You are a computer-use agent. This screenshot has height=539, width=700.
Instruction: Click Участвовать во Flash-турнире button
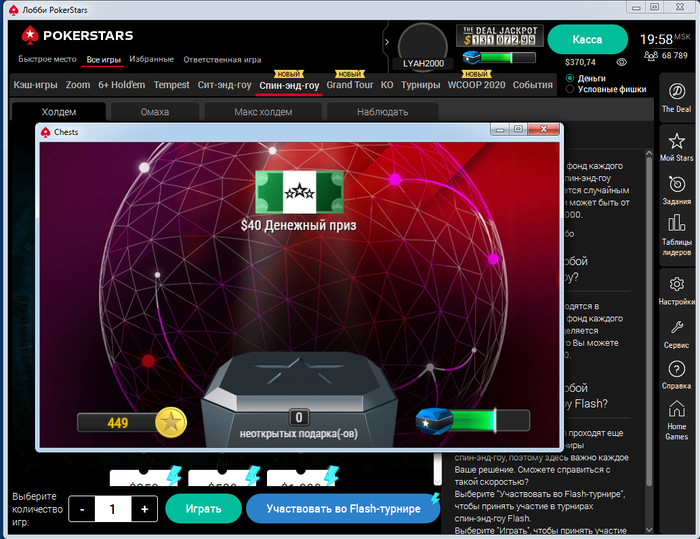pyautogui.click(x=343, y=509)
